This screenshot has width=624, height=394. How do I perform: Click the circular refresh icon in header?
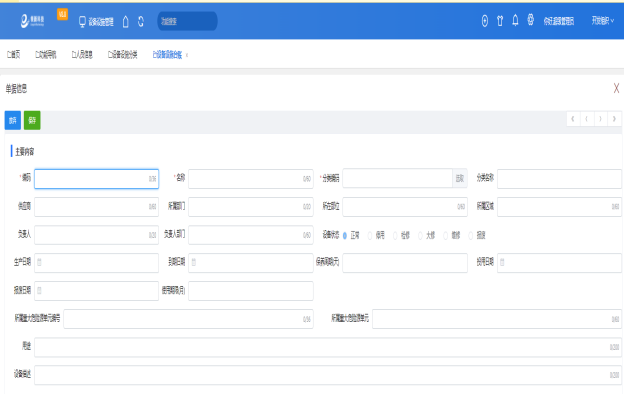pyautogui.click(x=140, y=21)
